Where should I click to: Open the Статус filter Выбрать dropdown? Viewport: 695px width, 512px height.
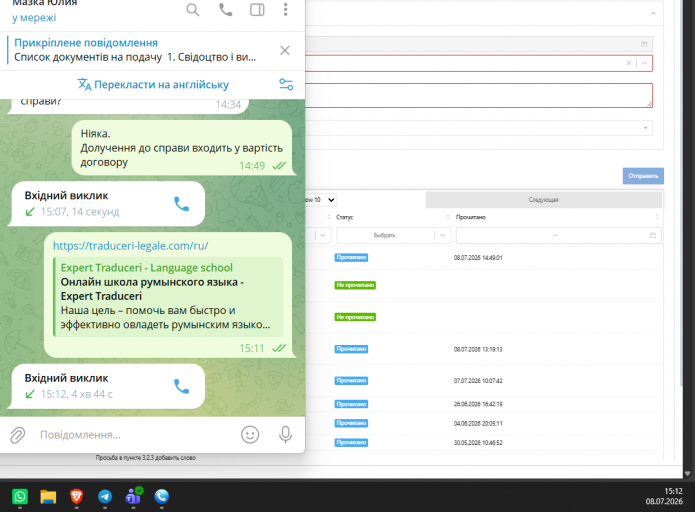click(x=393, y=235)
